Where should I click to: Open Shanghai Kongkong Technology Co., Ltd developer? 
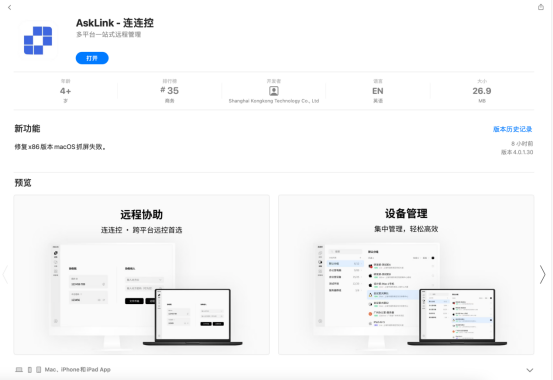(x=274, y=101)
